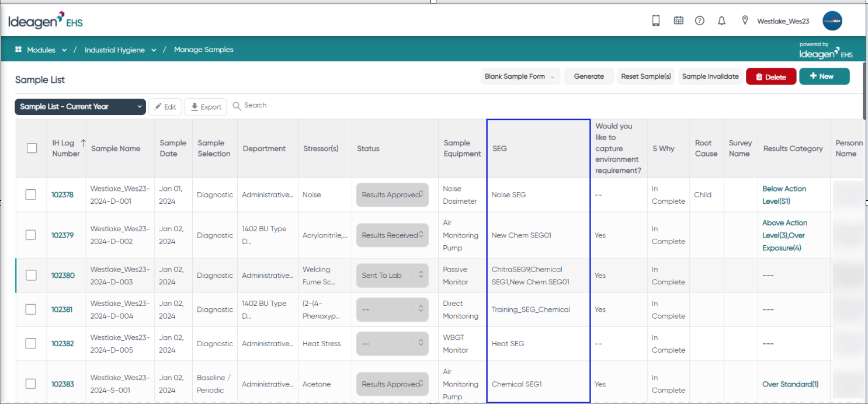868x404 pixels.
Task: Create a new sample with New button
Action: point(824,76)
